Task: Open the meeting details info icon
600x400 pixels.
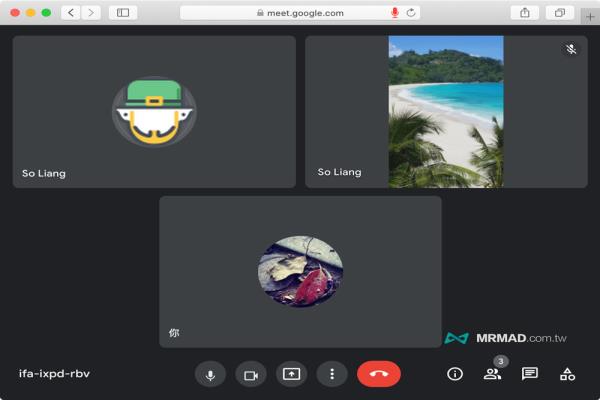Action: click(455, 374)
